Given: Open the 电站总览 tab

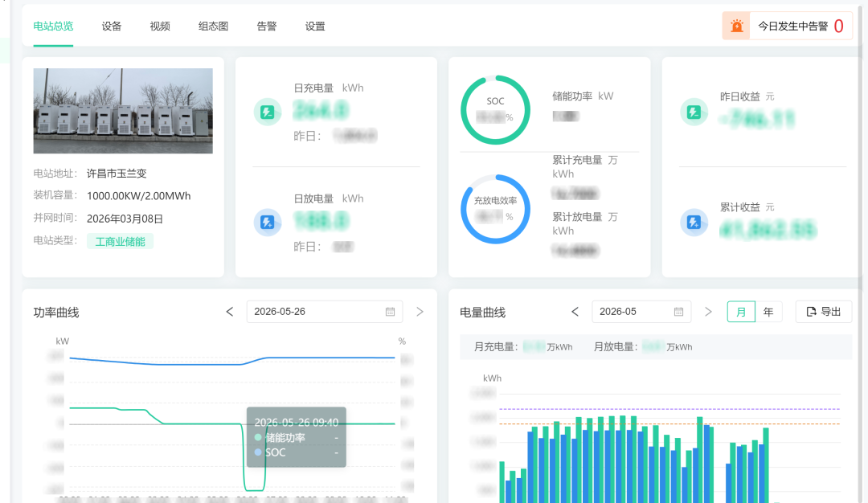Looking at the screenshot, I should [53, 26].
